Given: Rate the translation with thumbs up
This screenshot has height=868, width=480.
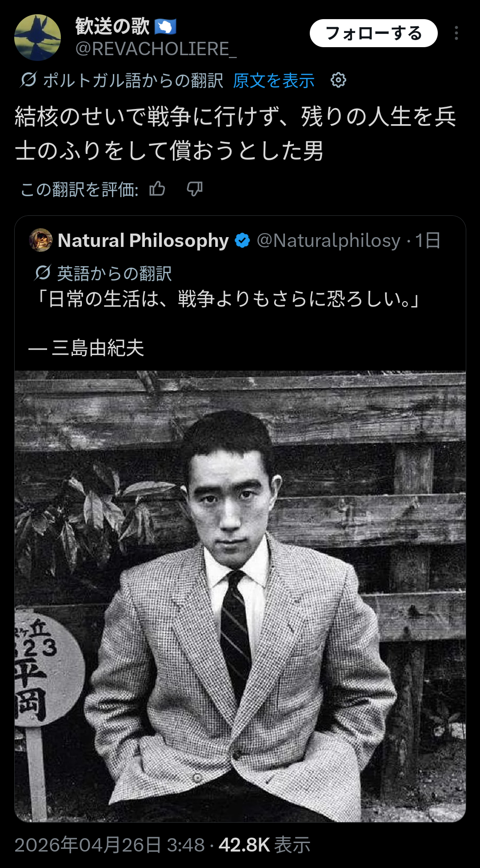Looking at the screenshot, I should pos(157,189).
